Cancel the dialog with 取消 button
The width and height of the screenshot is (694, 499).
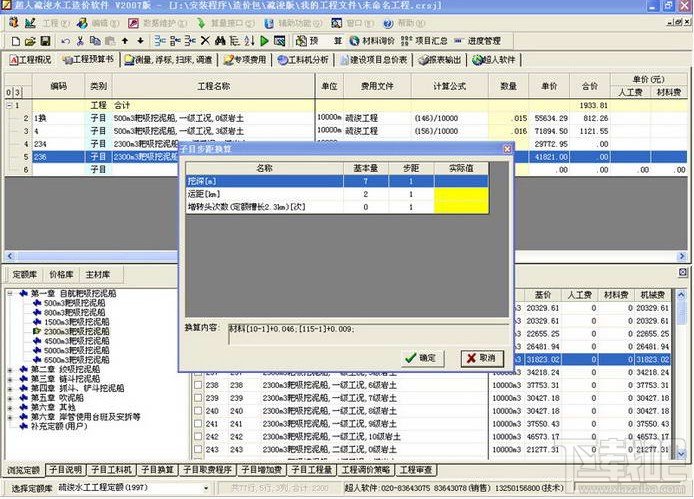[482, 358]
